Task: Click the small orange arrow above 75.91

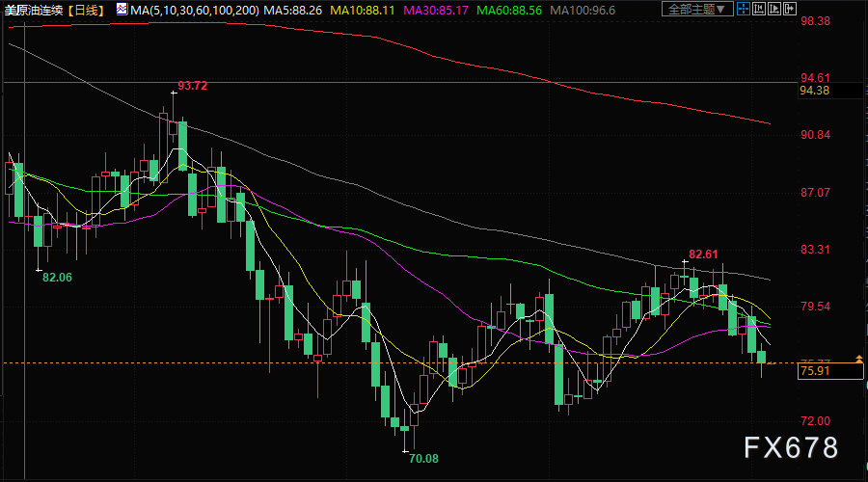Action: point(859,359)
